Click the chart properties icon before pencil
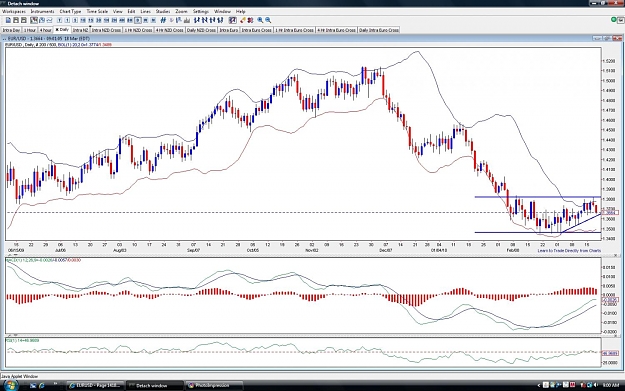 (232, 20)
